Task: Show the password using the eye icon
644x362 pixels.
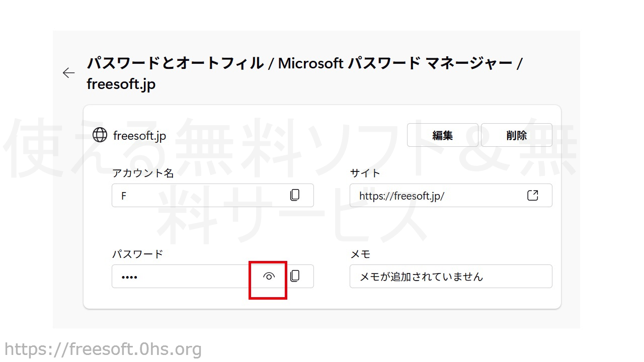Action: [x=269, y=277]
